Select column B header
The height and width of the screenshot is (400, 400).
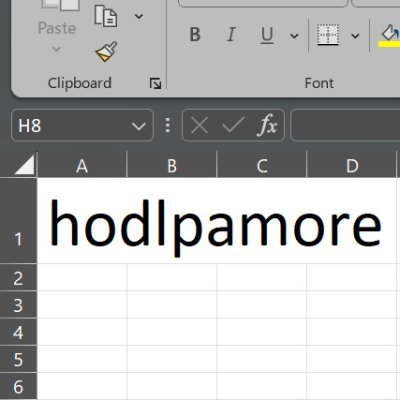[x=172, y=165]
